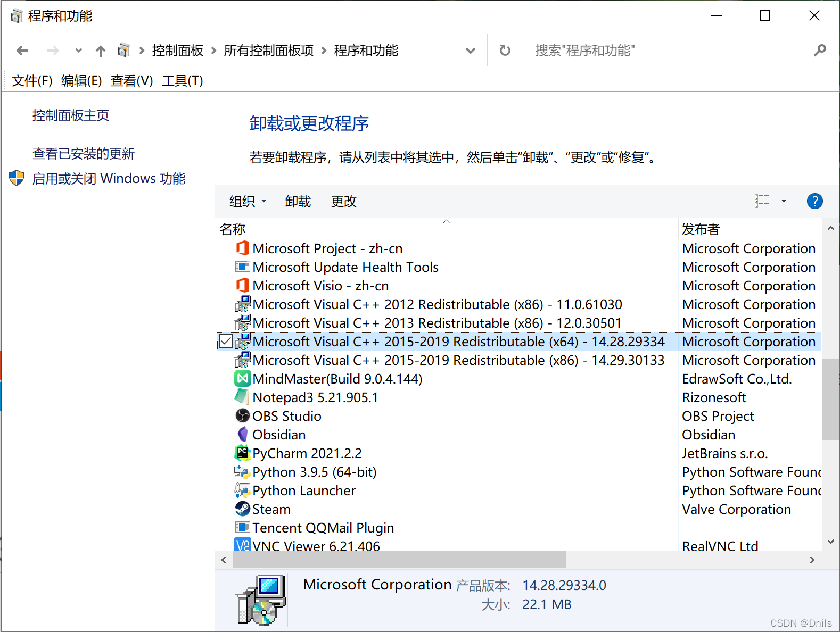The width and height of the screenshot is (840, 632).
Task: Click the 卸载 toolbar button
Action: point(298,201)
